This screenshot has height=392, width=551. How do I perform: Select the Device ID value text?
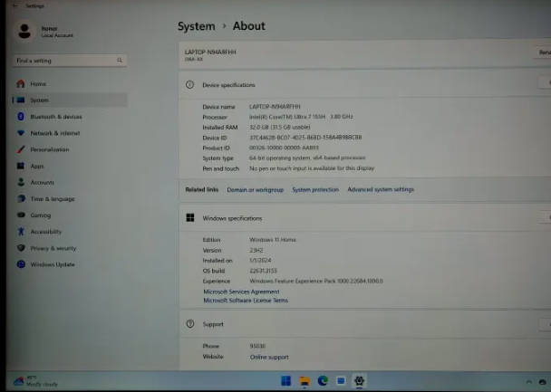(305, 138)
